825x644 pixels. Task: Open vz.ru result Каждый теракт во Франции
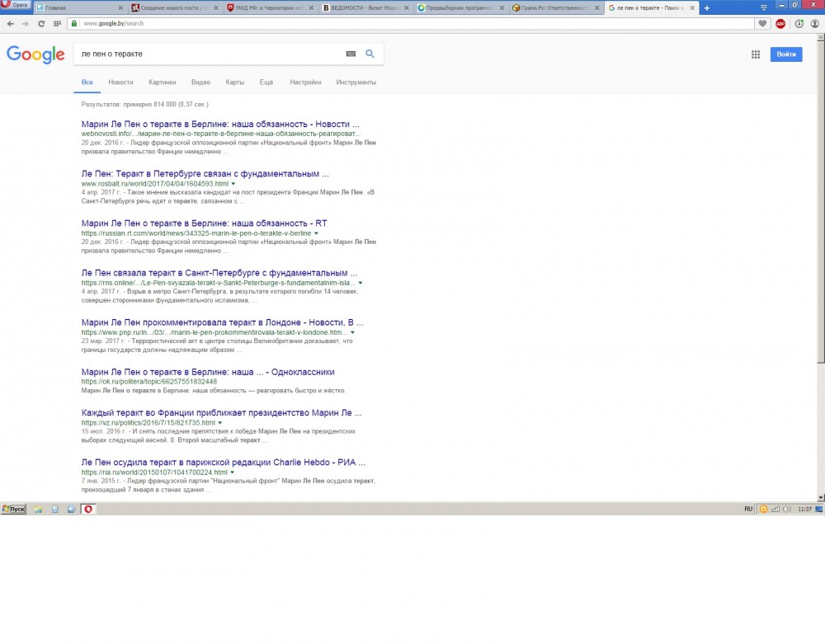point(221,412)
